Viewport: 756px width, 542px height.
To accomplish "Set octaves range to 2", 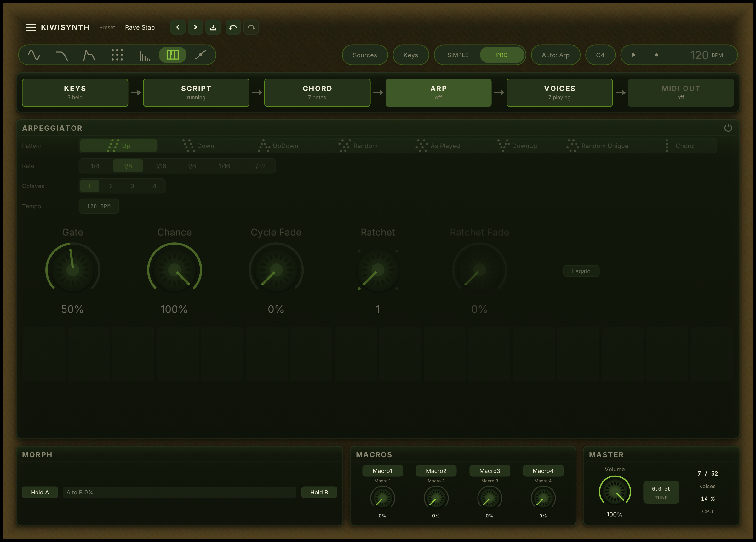I will click(111, 186).
